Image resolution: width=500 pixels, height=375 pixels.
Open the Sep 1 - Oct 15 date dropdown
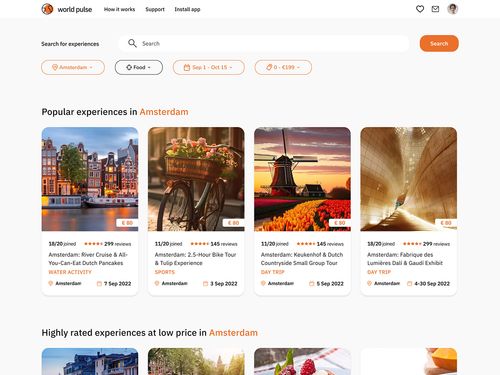pos(209,67)
